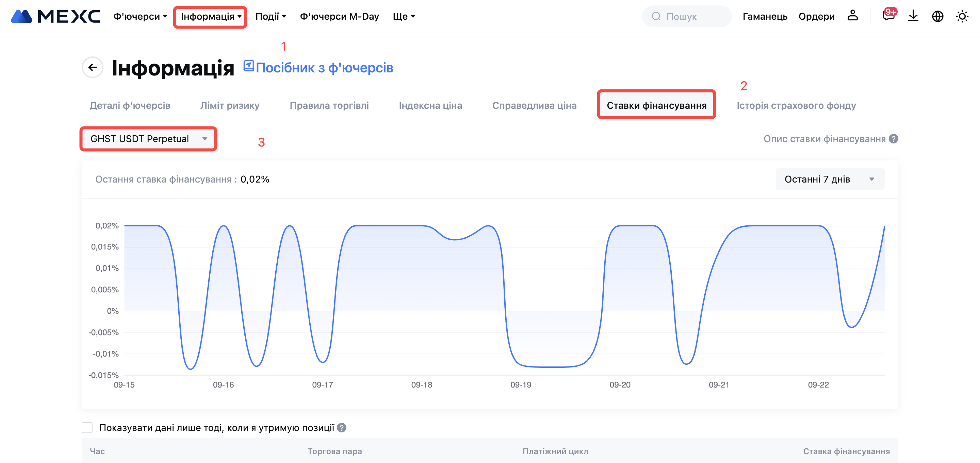Click the download app icon
Image resolution: width=980 pixels, height=463 pixels.
click(x=913, y=16)
